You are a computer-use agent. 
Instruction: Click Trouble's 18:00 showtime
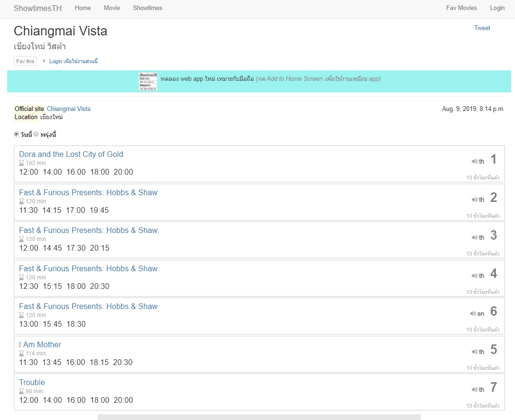pos(100,400)
